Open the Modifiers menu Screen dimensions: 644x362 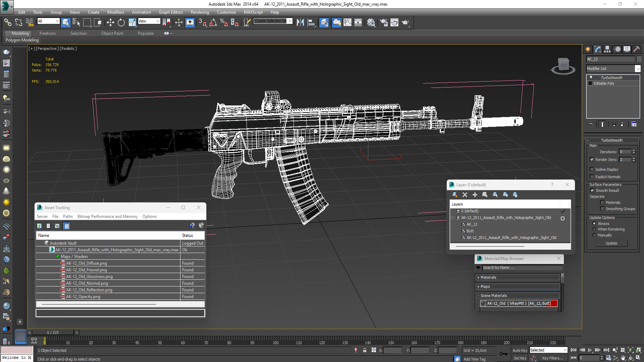[115, 12]
